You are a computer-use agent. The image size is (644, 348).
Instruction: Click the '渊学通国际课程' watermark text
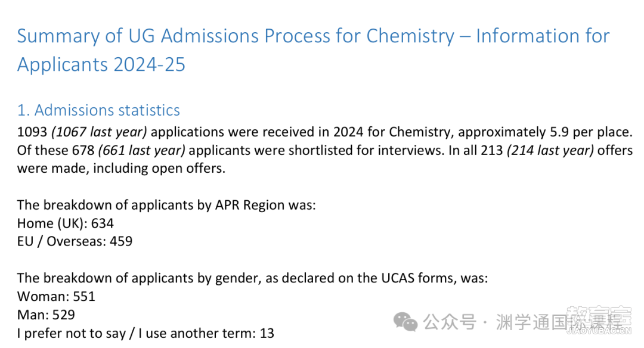(559, 322)
